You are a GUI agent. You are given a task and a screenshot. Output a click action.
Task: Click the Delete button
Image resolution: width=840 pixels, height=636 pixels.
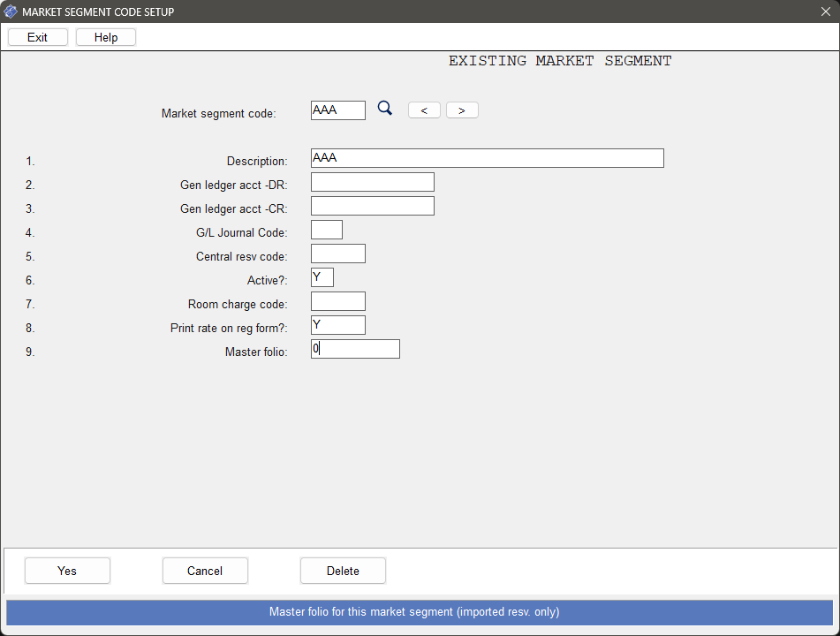tap(343, 571)
